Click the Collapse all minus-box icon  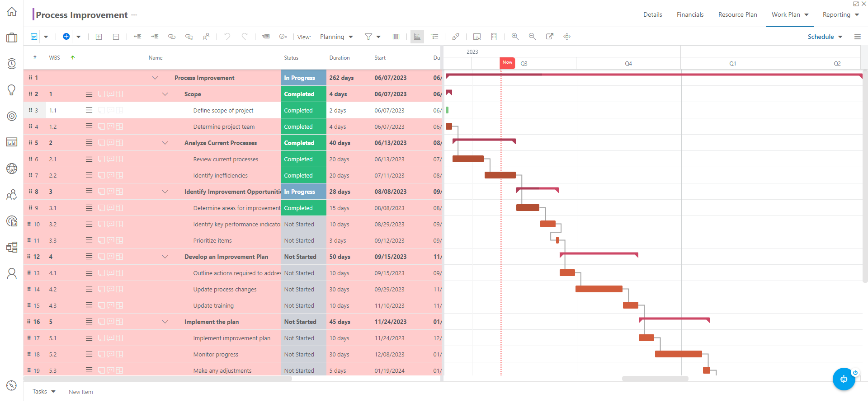[x=116, y=37]
